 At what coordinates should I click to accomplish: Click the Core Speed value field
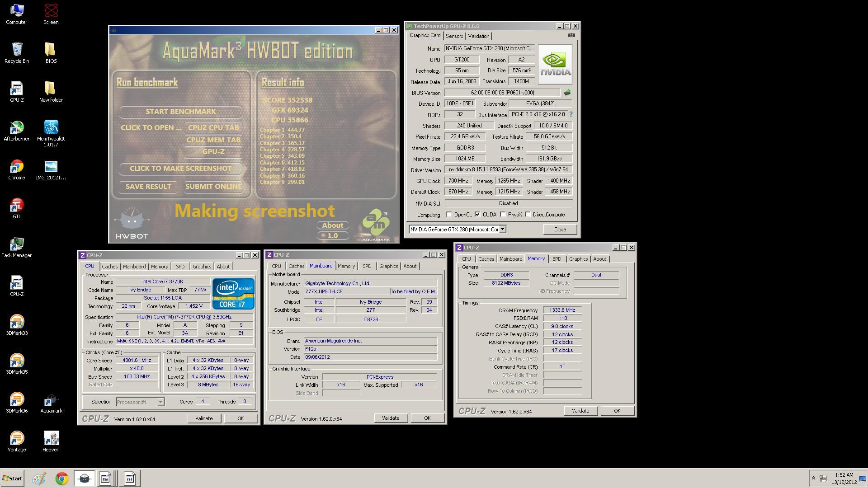pos(137,361)
